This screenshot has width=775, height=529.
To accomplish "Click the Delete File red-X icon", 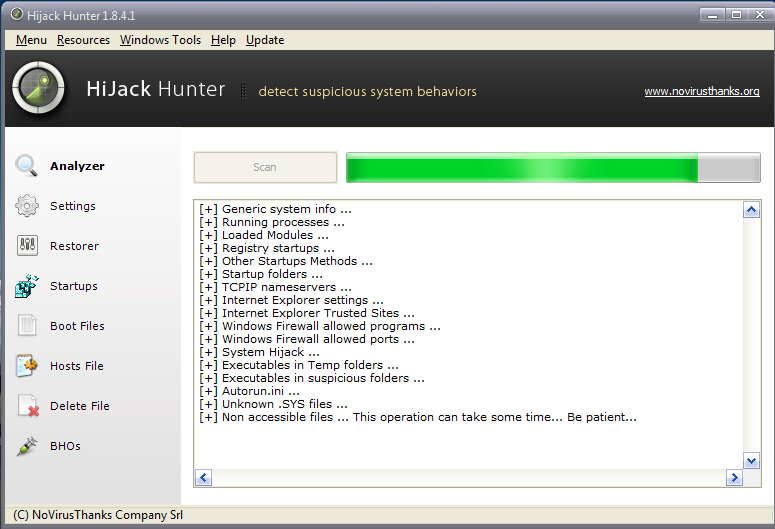I will point(28,406).
